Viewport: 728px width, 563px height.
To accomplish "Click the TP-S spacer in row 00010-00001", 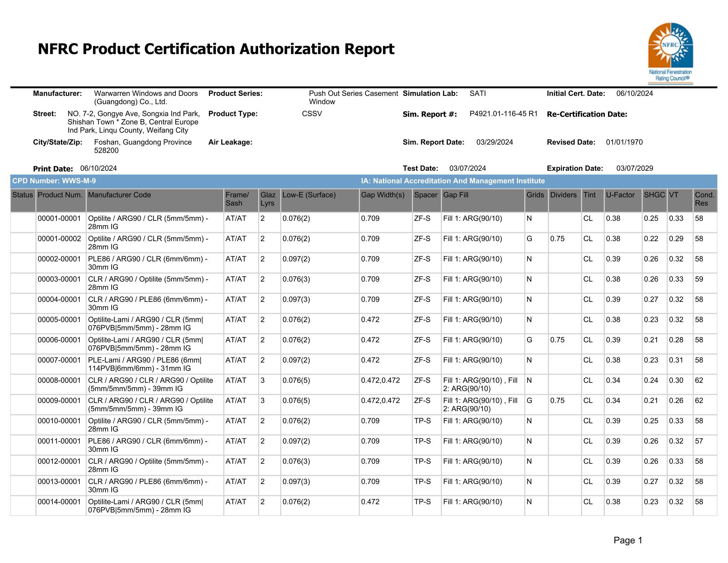I will point(423,421).
